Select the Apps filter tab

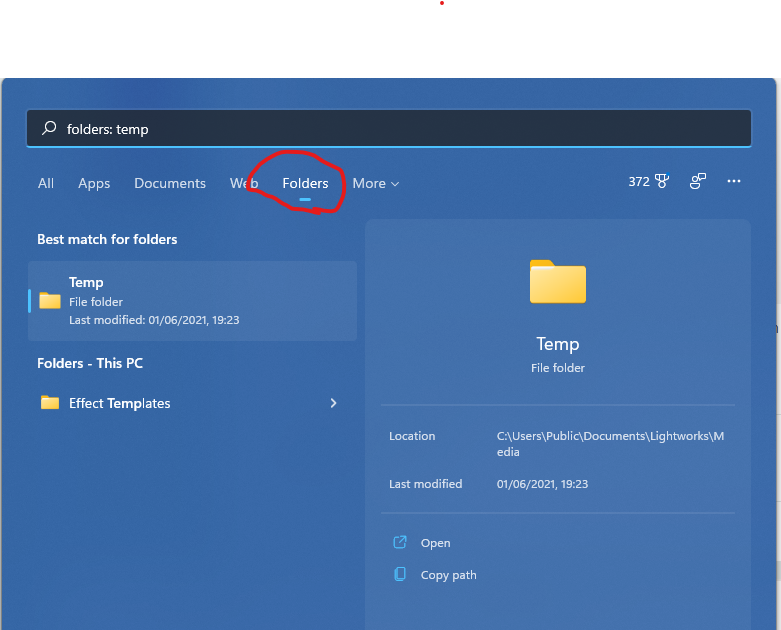tap(94, 184)
